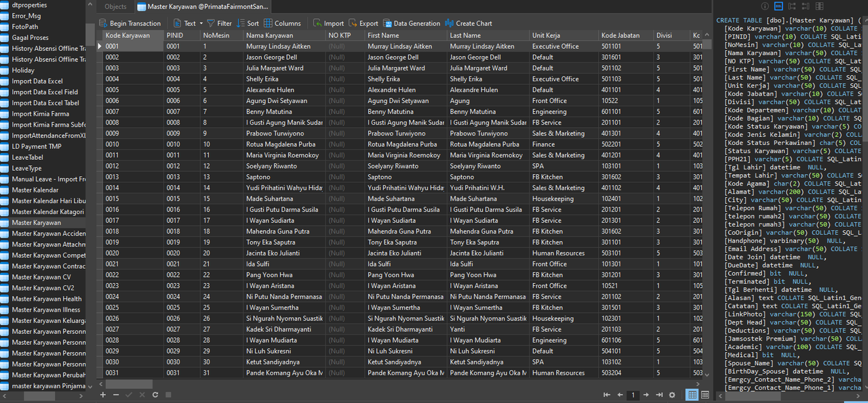The image size is (868, 403).
Task: Click the add record plus icon
Action: click(103, 394)
